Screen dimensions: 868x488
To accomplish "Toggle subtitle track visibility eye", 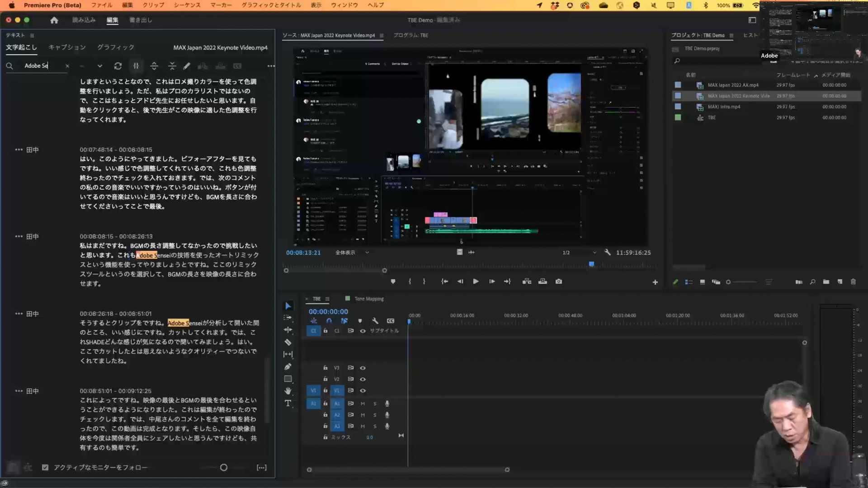I will pyautogui.click(x=363, y=331).
